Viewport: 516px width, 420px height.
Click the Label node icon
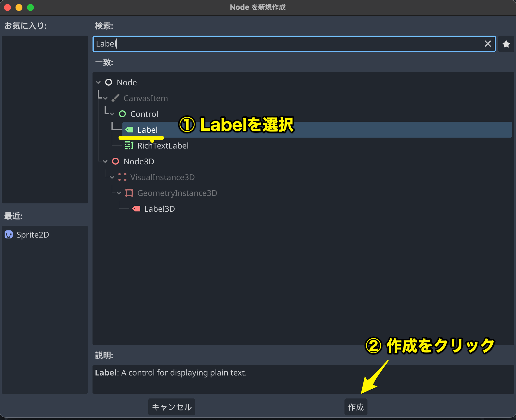point(129,130)
